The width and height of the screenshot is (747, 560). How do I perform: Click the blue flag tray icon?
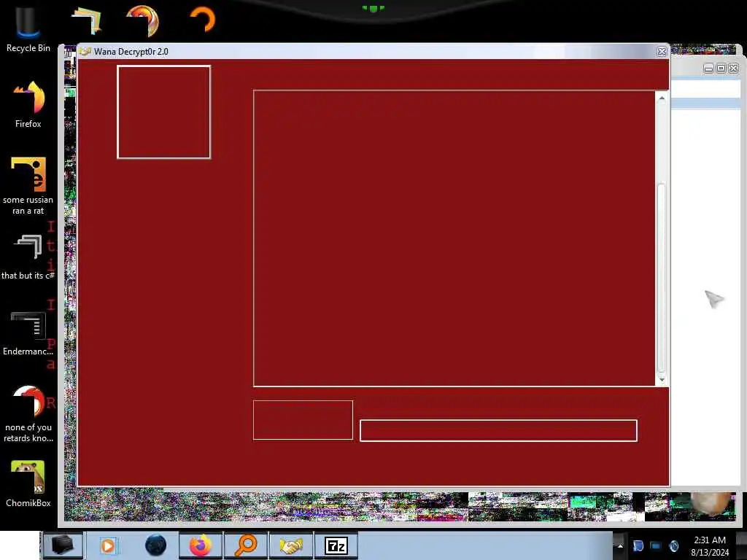pos(638,545)
